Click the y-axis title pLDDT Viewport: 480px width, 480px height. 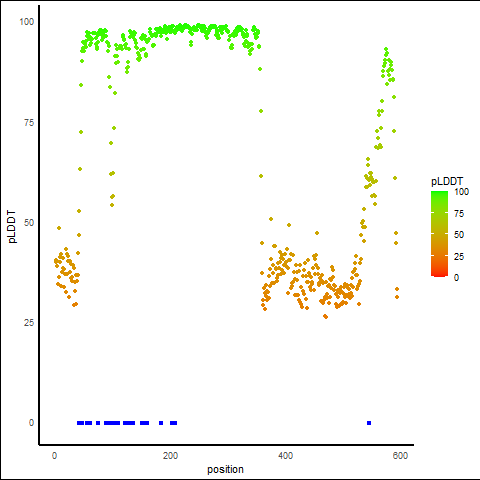coord(12,226)
